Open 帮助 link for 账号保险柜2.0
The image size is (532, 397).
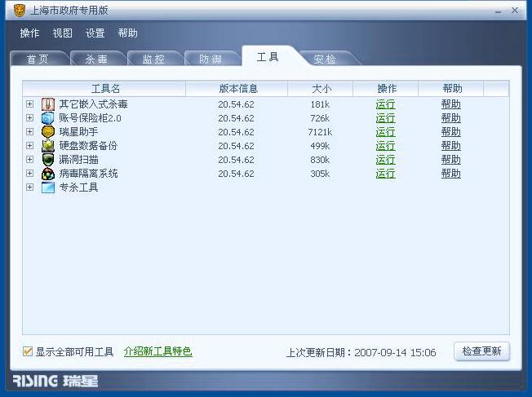click(x=451, y=118)
